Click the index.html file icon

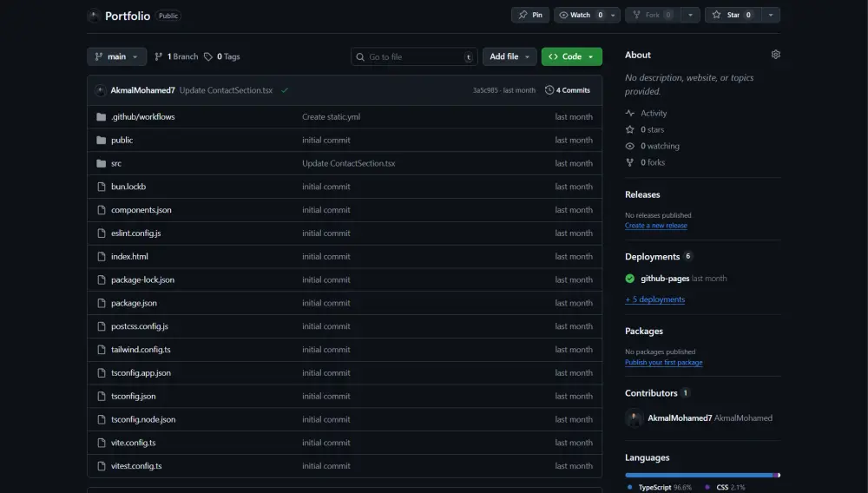pos(102,256)
